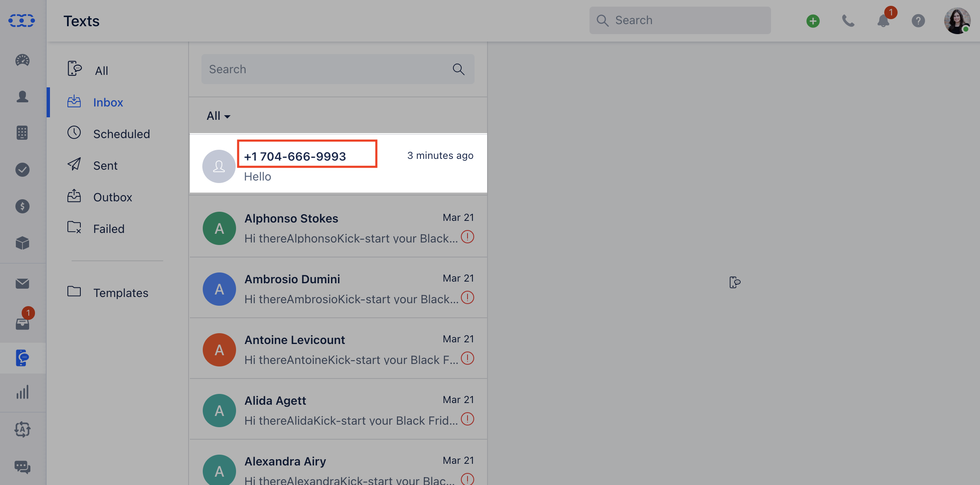Open Companies building icon in sidebar

(22, 133)
